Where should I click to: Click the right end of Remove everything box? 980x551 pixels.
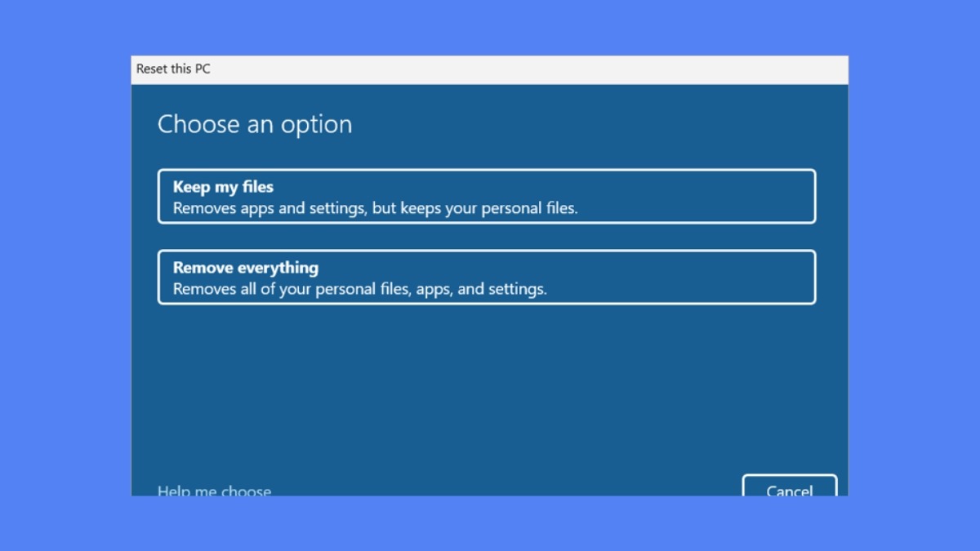pos(784,278)
